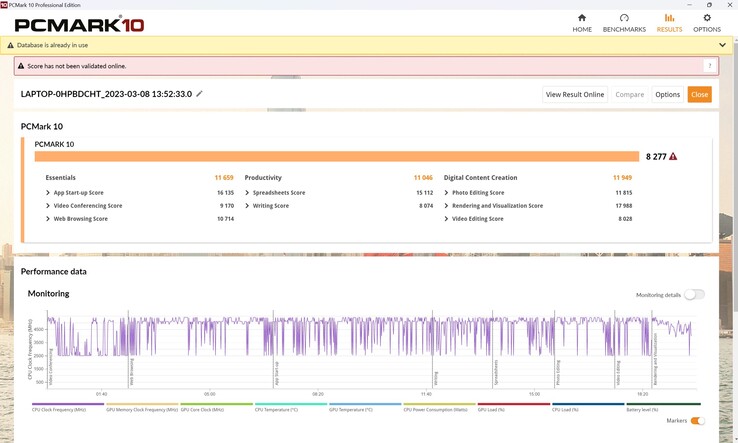
Task: Click the Compare button
Action: [629, 95]
